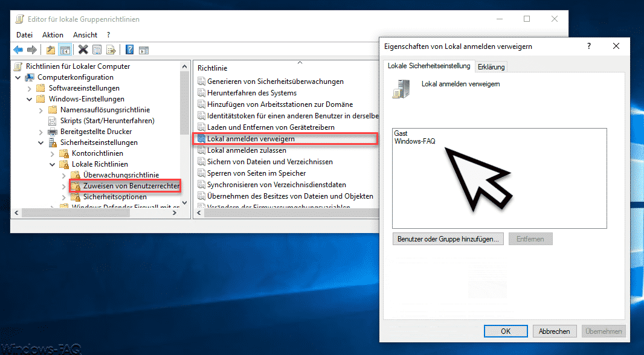The image size is (644, 355).
Task: Click the blue Back arrow in toolbar
Action: [x=18, y=50]
